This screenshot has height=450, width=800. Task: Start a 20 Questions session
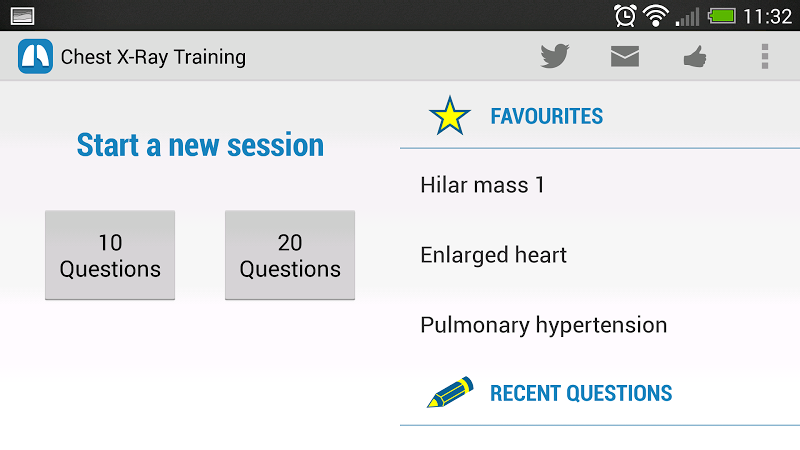pos(290,255)
